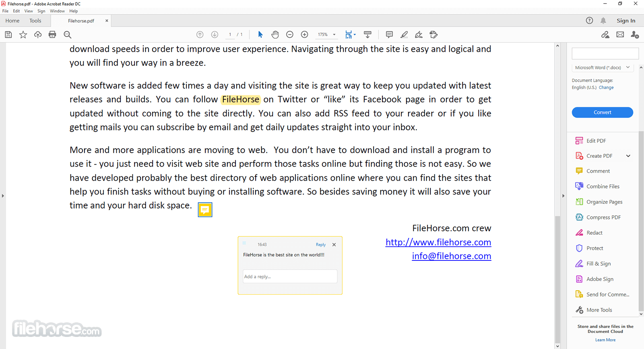Open Send for Comments tool
644x349 pixels.
click(602, 295)
